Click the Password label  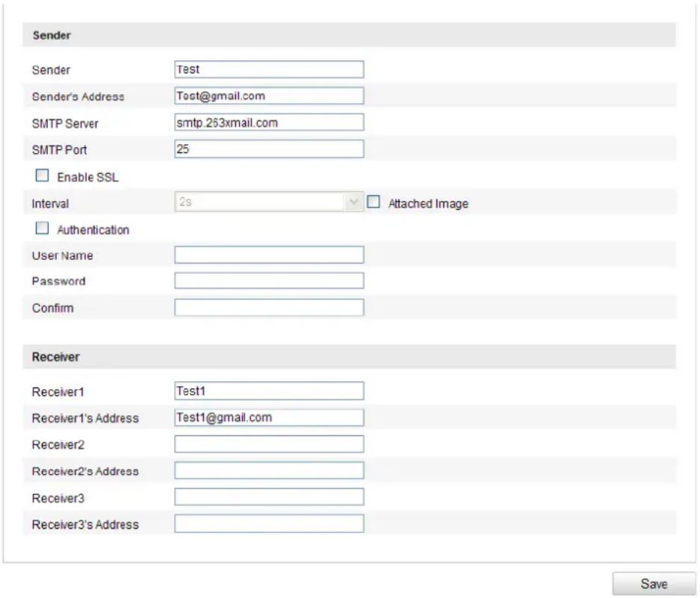tap(58, 281)
